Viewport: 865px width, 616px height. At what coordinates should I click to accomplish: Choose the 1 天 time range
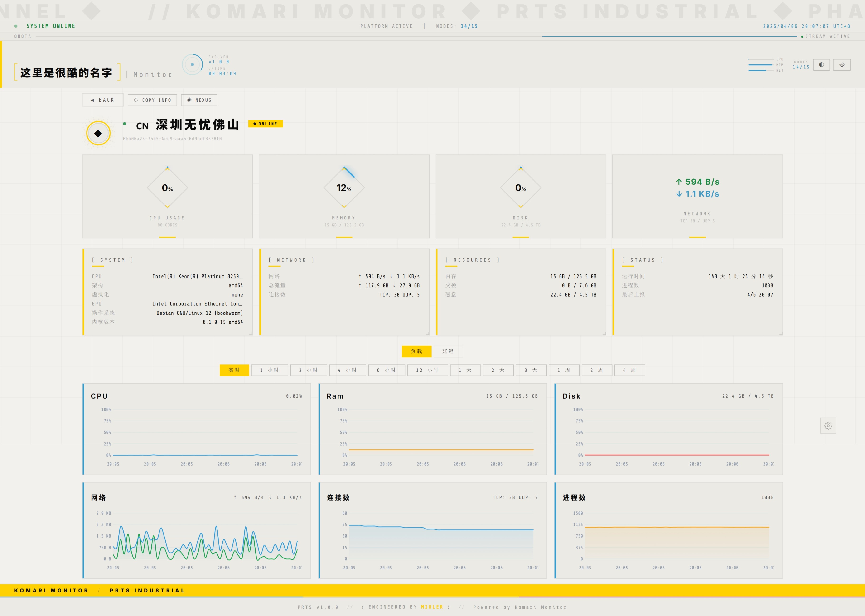click(x=465, y=370)
